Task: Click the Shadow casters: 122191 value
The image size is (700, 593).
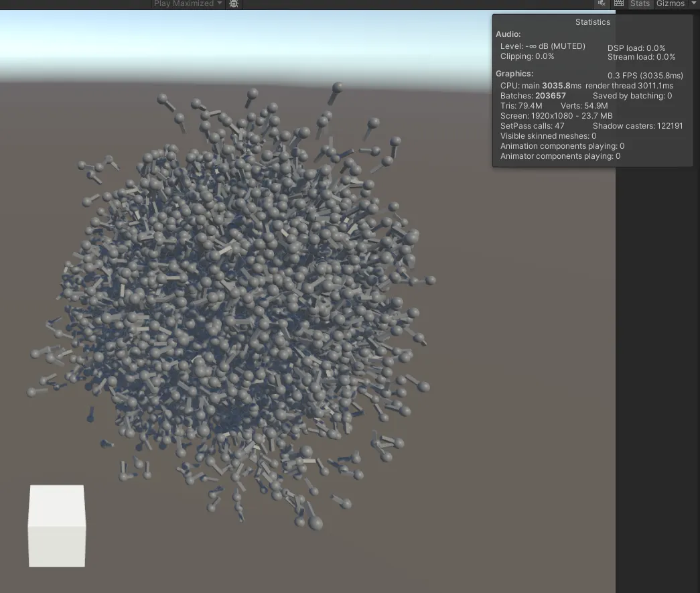Action: [638, 126]
